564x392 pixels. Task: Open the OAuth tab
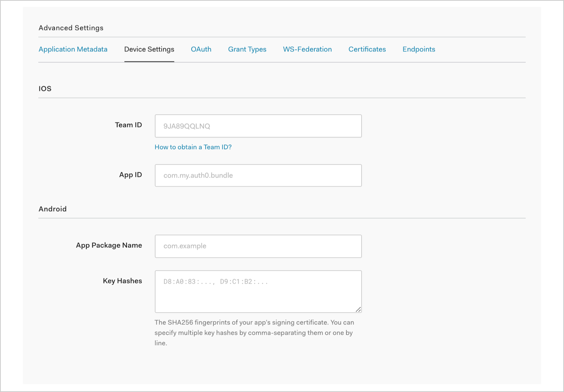click(x=201, y=49)
